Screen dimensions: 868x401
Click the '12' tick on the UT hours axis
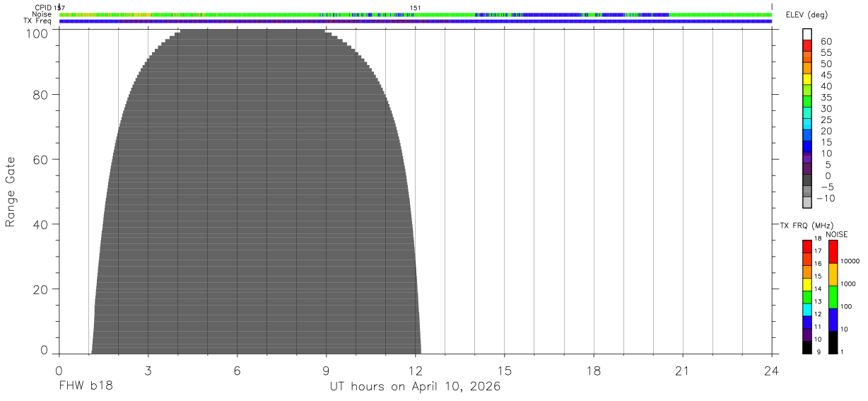tap(415, 370)
